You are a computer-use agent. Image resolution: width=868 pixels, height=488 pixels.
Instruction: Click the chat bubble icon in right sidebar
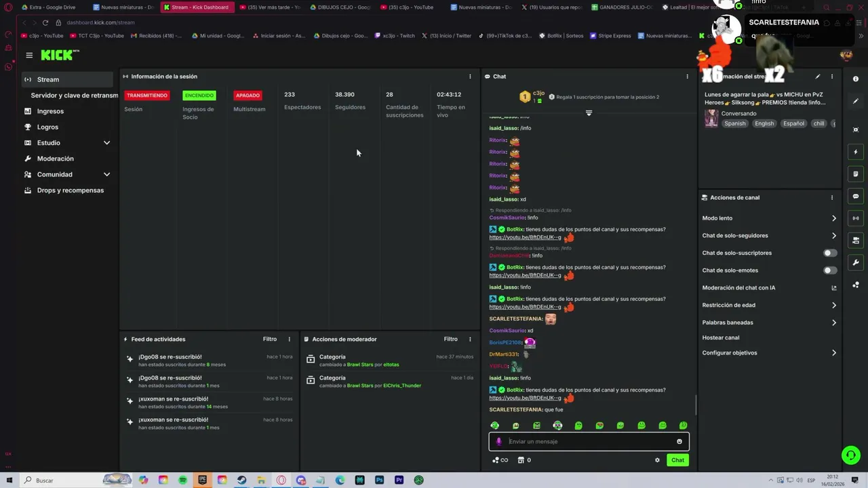point(856,197)
